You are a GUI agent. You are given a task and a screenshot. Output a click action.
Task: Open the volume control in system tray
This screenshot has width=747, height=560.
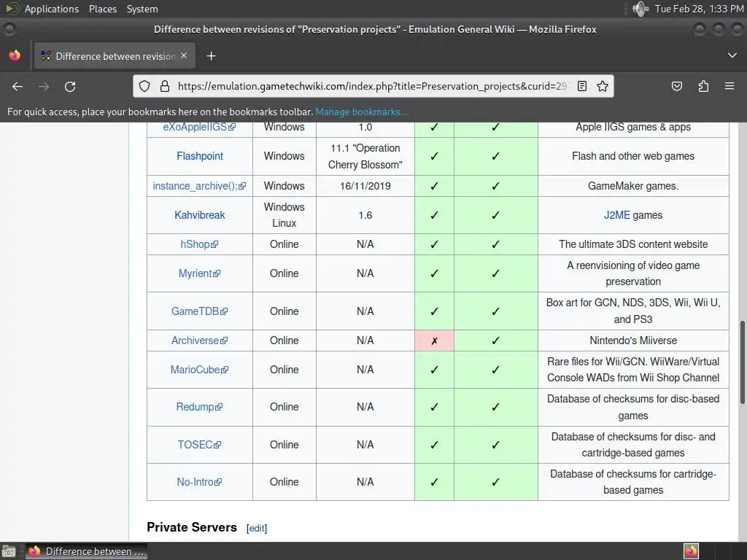[x=640, y=9]
